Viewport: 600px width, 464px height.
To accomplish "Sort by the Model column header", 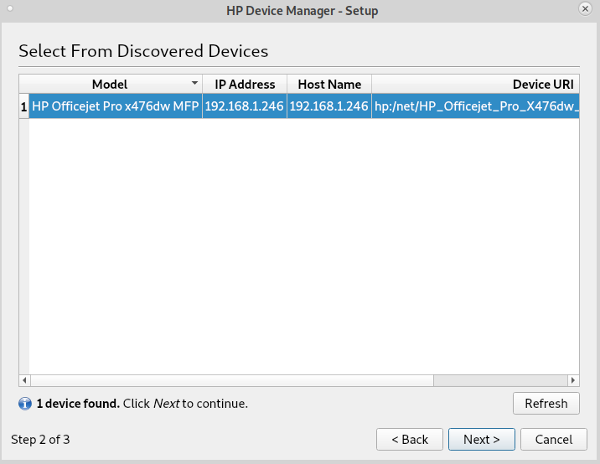I will pyautogui.click(x=111, y=84).
